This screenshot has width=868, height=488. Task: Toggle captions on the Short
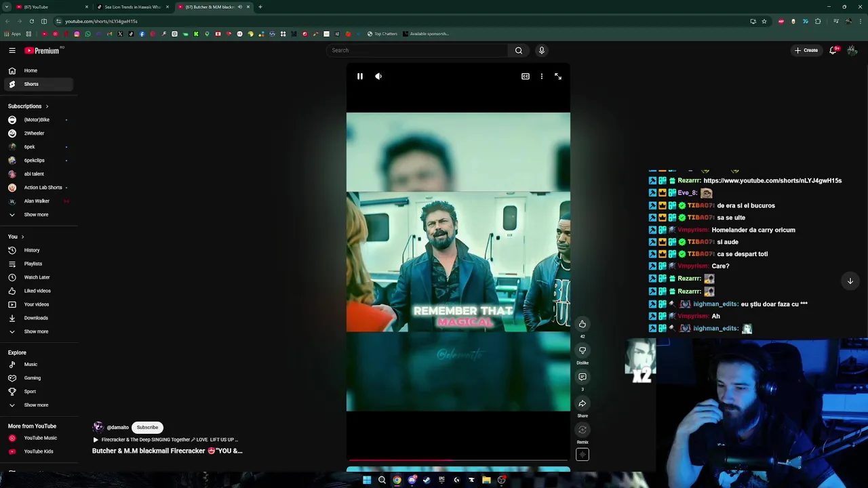(x=525, y=77)
